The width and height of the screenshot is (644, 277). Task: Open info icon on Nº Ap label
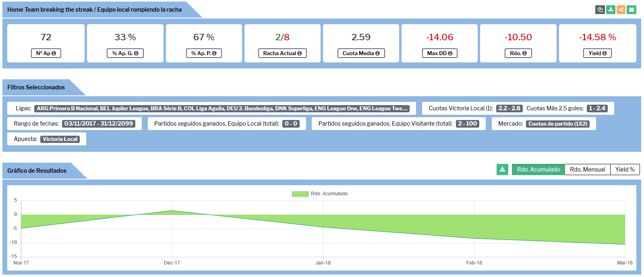54,54
